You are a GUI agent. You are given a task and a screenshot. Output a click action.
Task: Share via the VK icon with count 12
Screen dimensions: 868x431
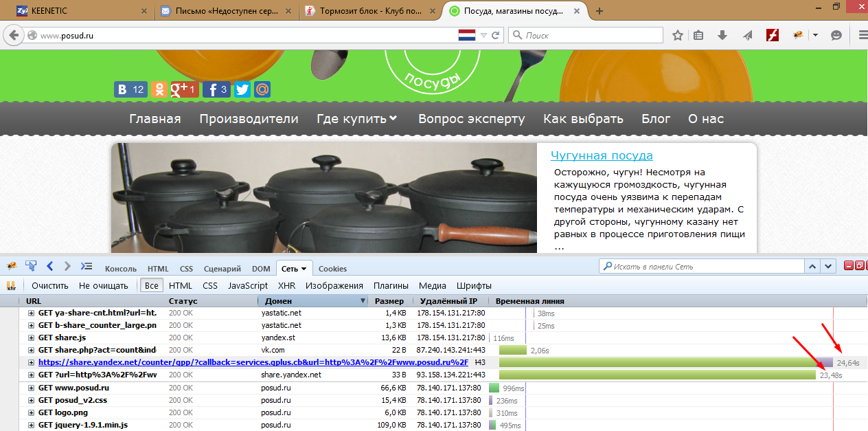click(130, 89)
